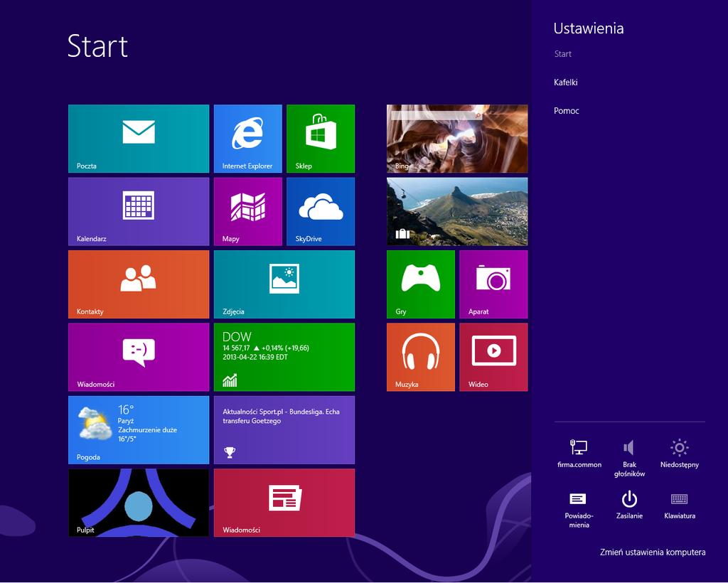The image size is (728, 583).
Task: Open the Gry games tile
Action: point(421,284)
